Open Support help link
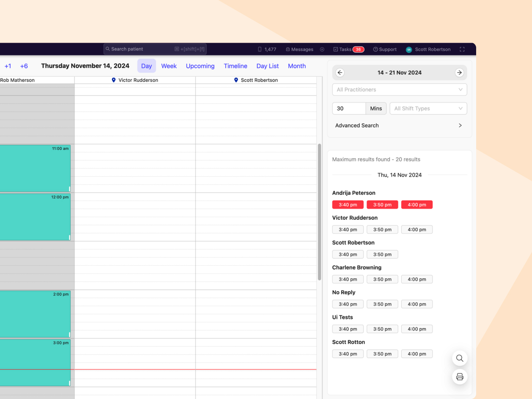 tap(385, 49)
